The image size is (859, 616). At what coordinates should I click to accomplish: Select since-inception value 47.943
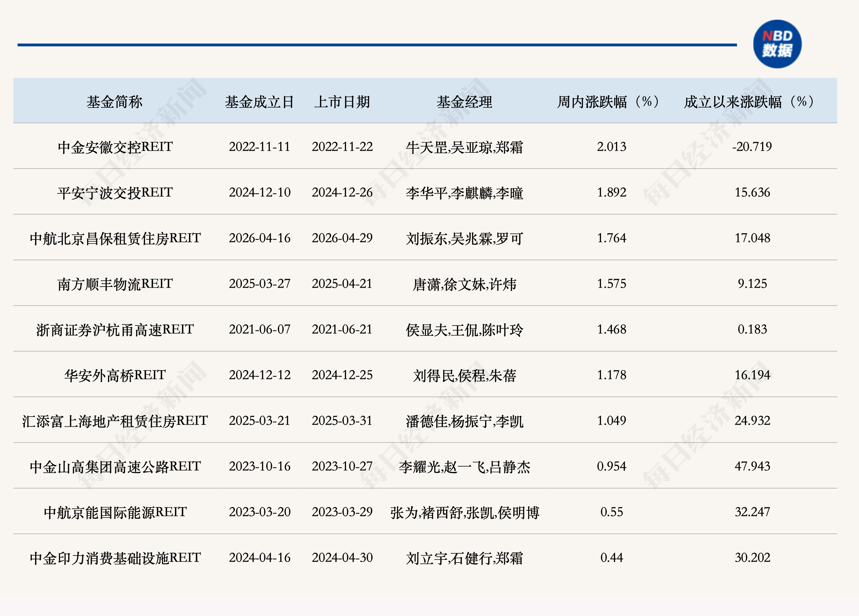pyautogui.click(x=752, y=466)
